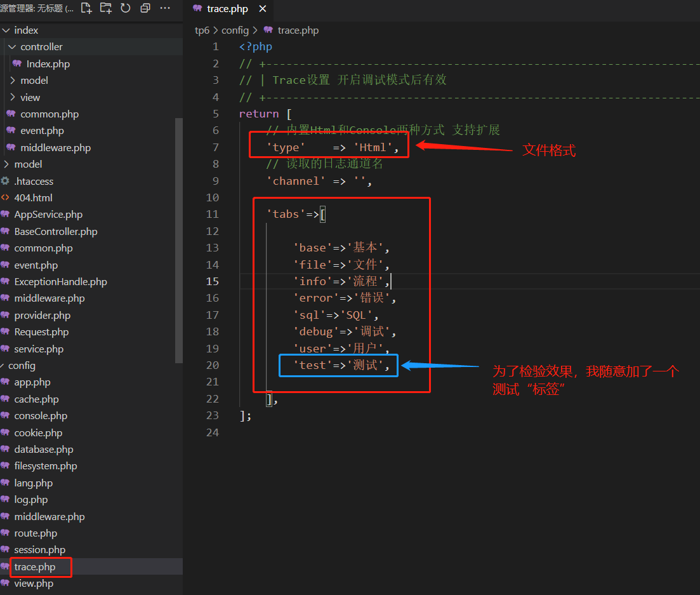Click the <?php opening tag on line 1
This screenshot has height=595, width=700.
tap(255, 47)
